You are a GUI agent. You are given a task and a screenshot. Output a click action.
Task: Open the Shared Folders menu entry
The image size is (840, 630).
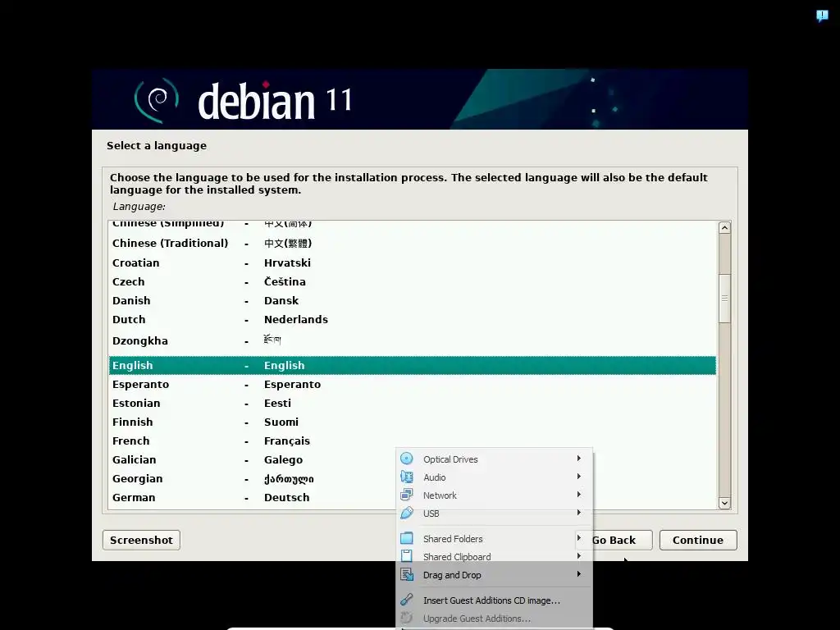tap(494, 539)
